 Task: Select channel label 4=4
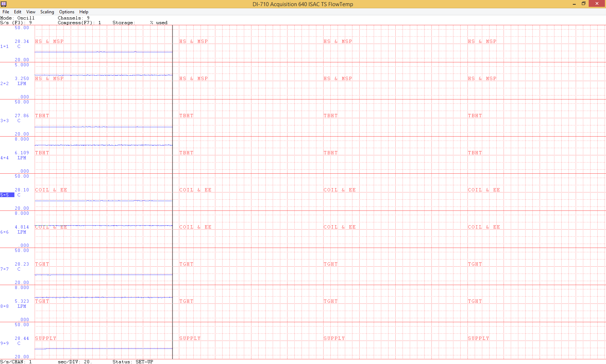pos(4,158)
